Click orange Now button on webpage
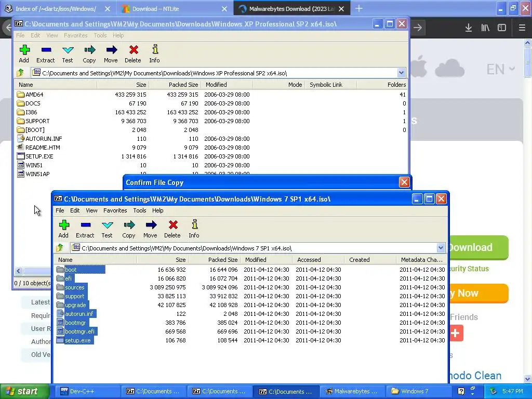This screenshot has width=532, height=399. click(x=478, y=293)
